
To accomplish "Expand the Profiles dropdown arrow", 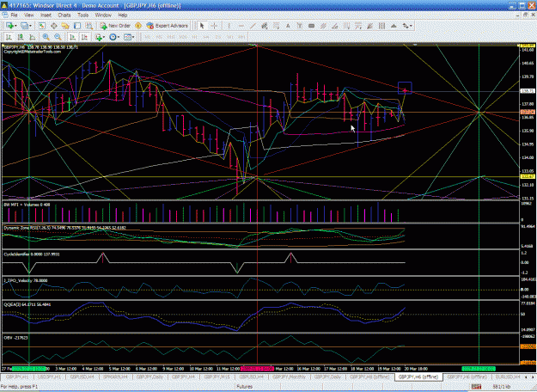I will pos(30,26).
